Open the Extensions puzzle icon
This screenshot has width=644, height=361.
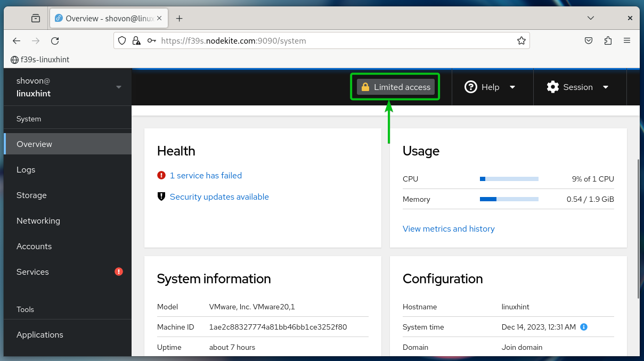pos(608,40)
